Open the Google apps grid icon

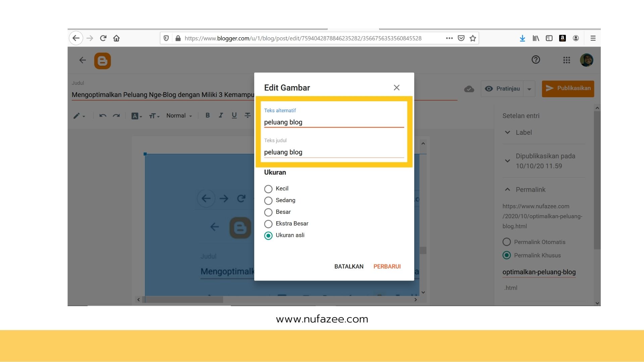[x=567, y=60]
